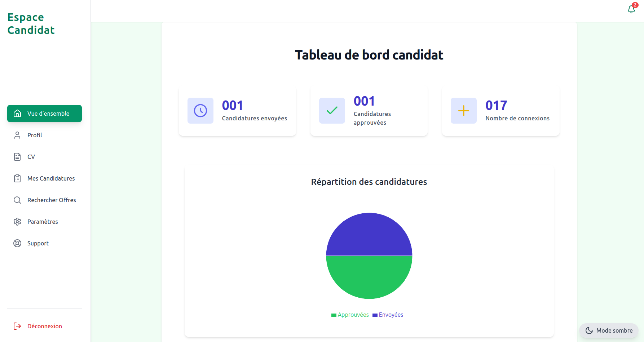
Task: Click the Paramètres gear icon
Action: click(x=17, y=222)
